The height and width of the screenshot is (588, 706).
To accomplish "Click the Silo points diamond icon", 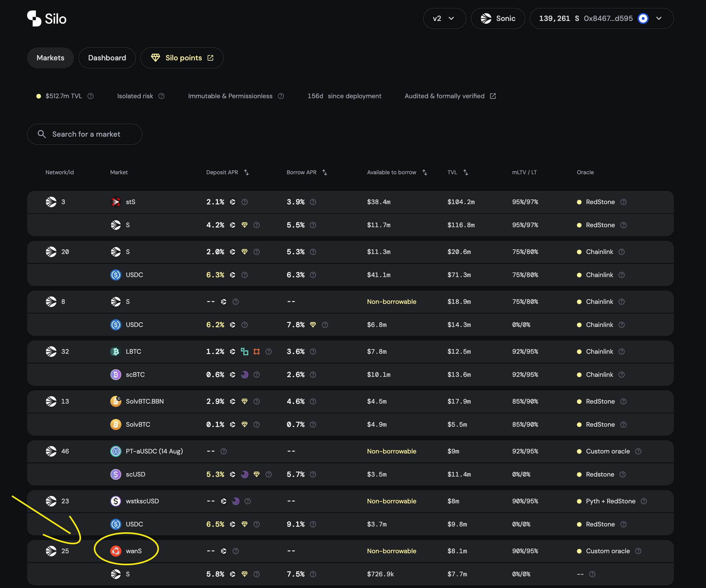I will 155,58.
